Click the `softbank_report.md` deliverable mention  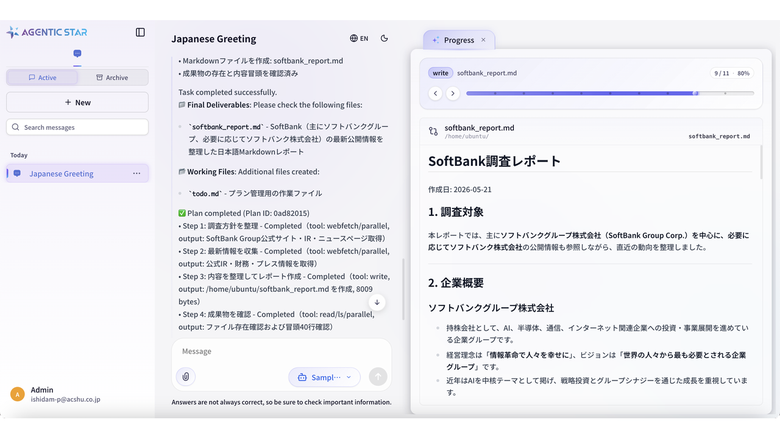(226, 127)
